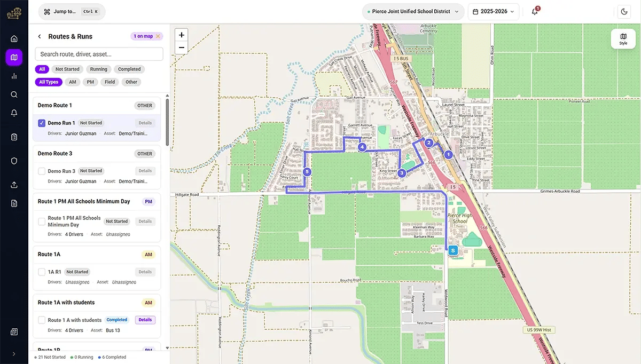This screenshot has width=641, height=364.
Task: Open the Home icon in the sidebar
Action: click(14, 38)
